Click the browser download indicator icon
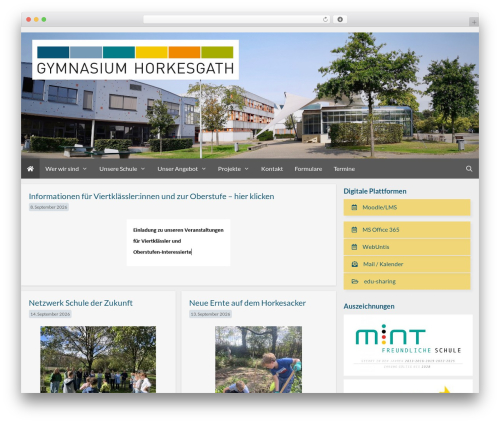 click(x=340, y=20)
